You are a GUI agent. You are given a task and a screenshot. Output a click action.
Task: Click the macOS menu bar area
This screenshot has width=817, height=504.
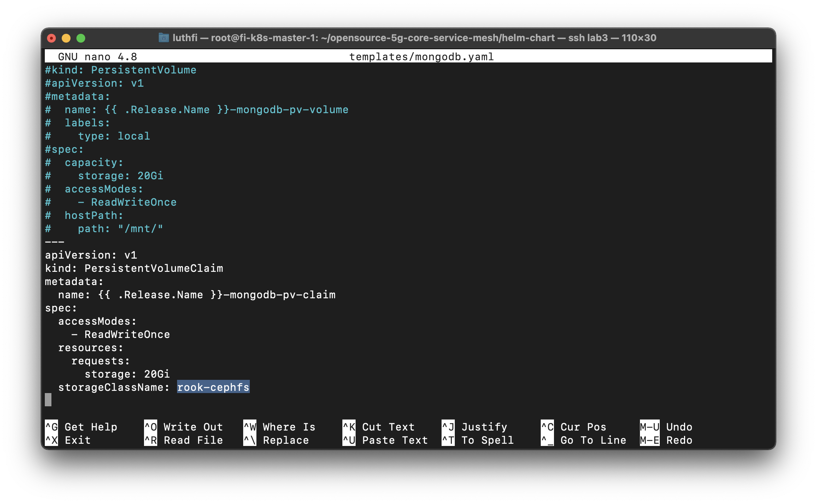[408, 6]
